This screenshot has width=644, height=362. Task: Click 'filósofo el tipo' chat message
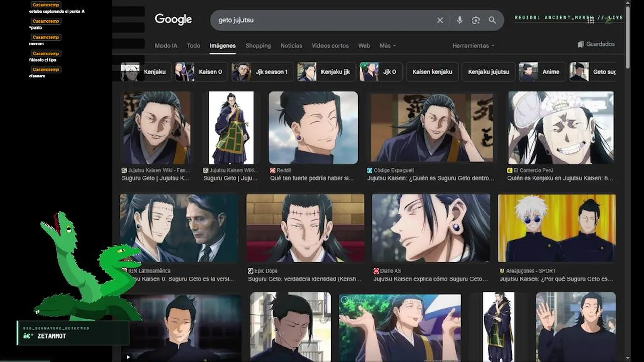click(43, 60)
